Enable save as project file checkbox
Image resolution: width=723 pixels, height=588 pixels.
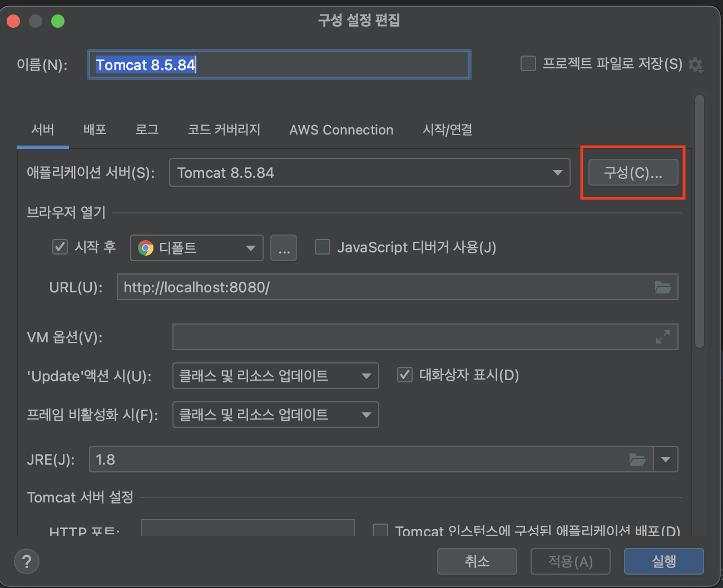[x=528, y=63]
